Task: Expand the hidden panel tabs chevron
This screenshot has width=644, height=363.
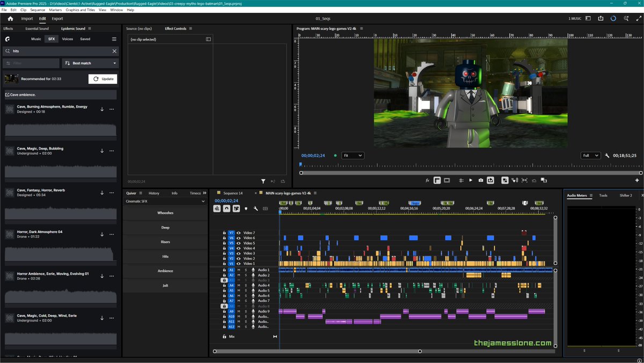Action: point(204,193)
